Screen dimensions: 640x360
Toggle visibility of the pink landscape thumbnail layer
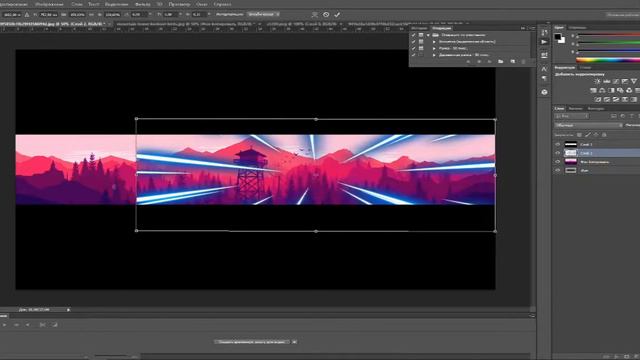(x=558, y=162)
